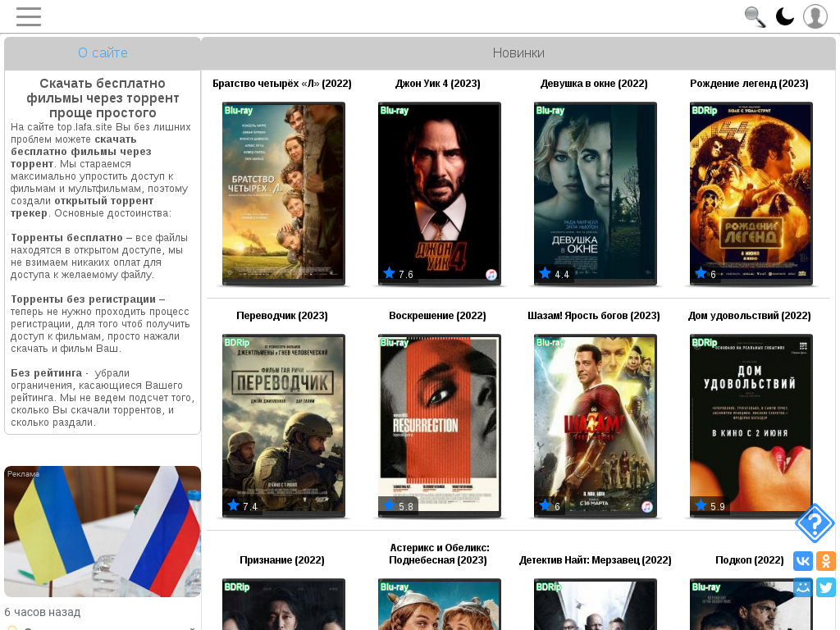Open the Джон Уик 4 (2023) title link

pyautogui.click(x=438, y=84)
